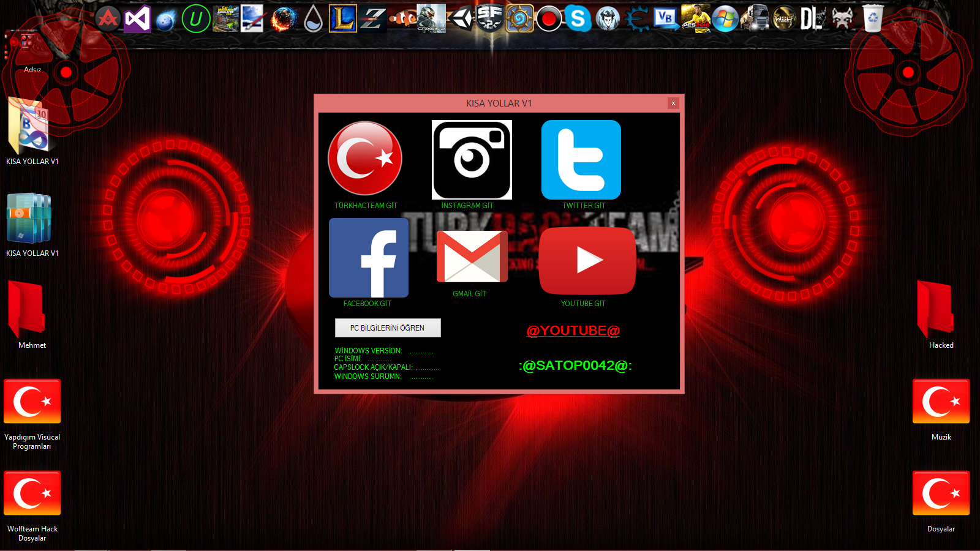Click the PC İSİMİ: label

point(348,359)
